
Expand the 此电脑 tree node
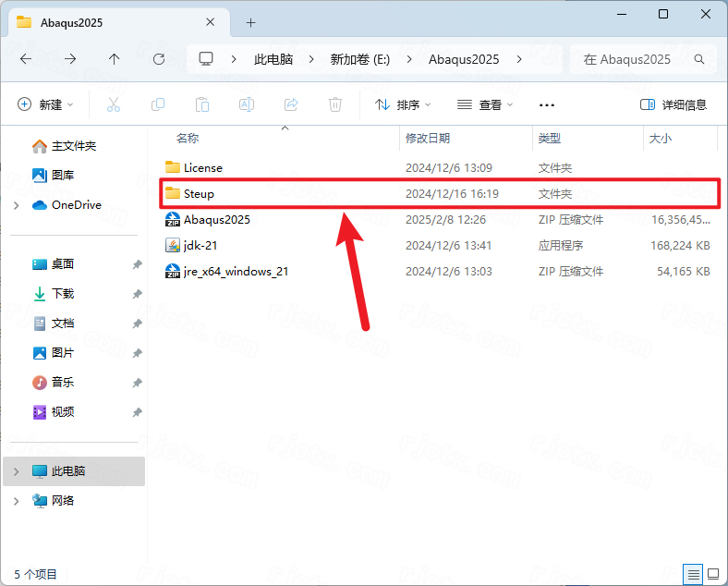click(x=17, y=471)
